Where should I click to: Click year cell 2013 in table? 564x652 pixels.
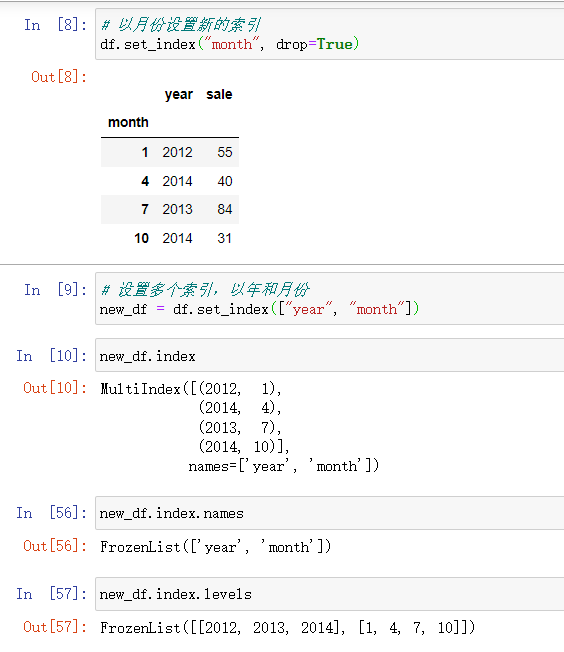click(x=178, y=209)
